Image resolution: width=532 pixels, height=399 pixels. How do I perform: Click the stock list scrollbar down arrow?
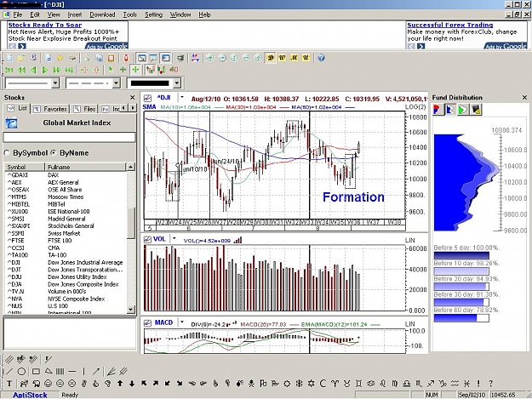pos(131,309)
